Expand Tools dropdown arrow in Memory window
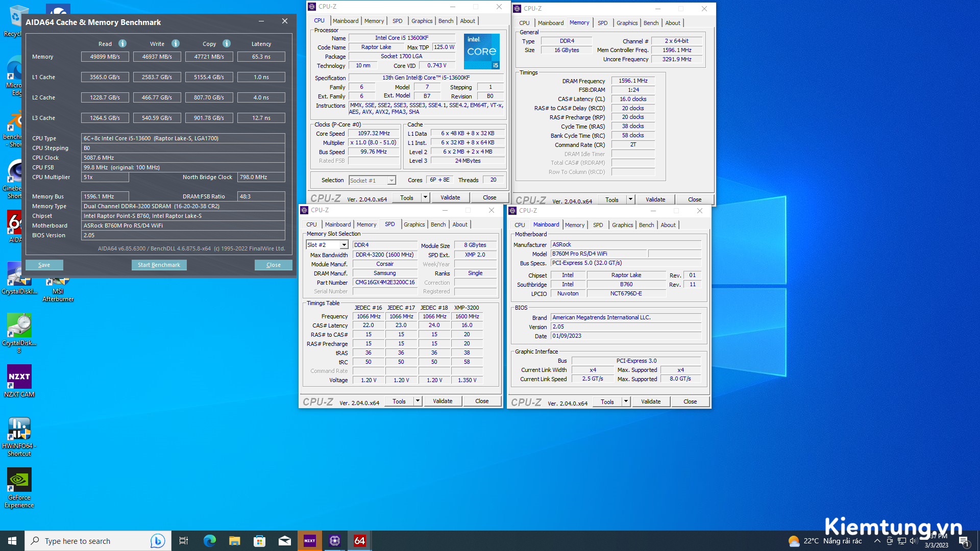The height and width of the screenshot is (551, 980). click(630, 199)
